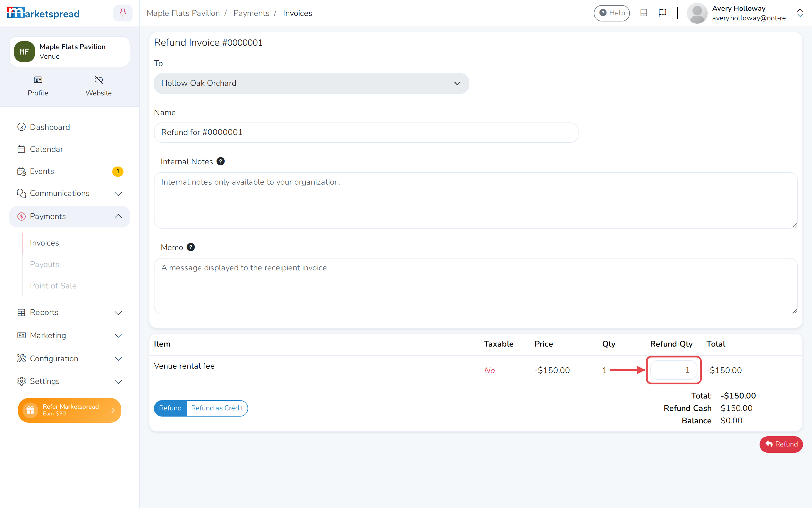Viewport: 812px width, 508px height.
Task: Click the Internal Notes help question icon
Action: (x=220, y=161)
